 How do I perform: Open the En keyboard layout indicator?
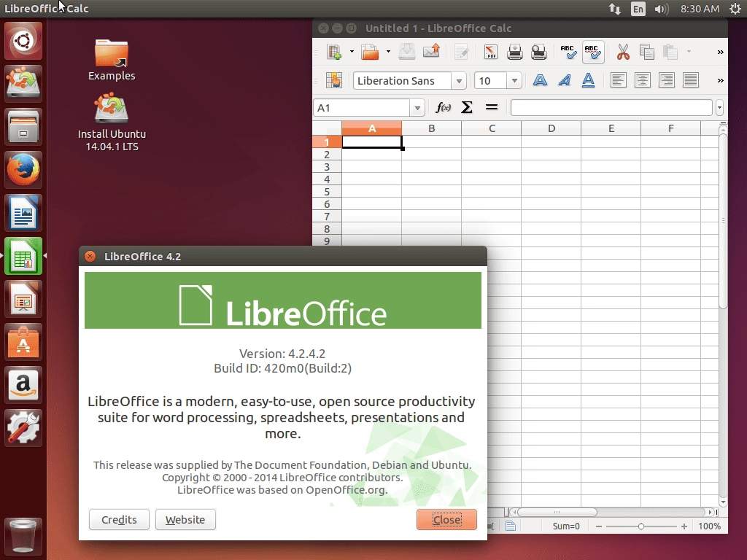click(638, 9)
